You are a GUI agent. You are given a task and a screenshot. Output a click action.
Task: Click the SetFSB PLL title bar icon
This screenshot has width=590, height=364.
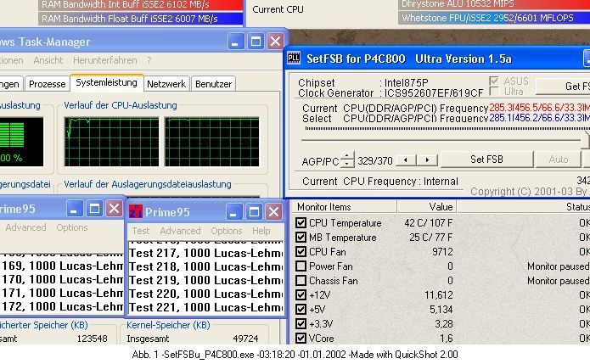(x=294, y=59)
